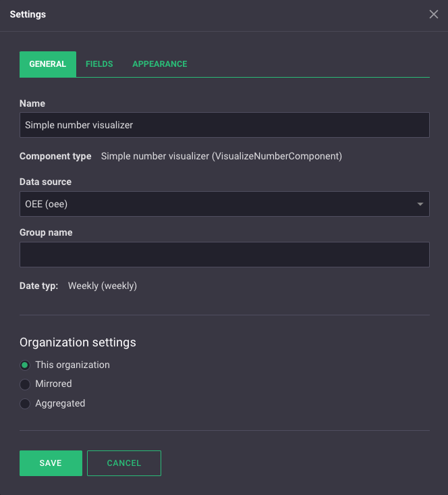
Task: Click the Cancel button
Action: tap(124, 463)
